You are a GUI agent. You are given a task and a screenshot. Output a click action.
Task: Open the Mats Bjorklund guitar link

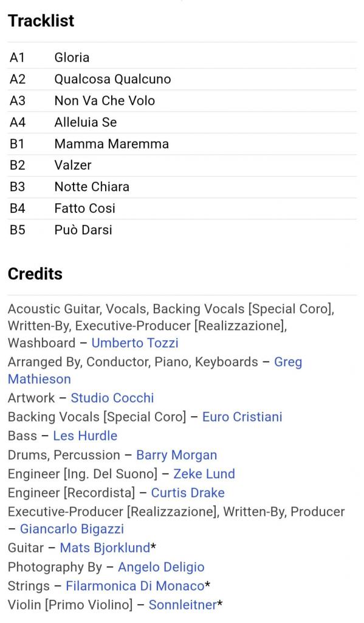click(x=105, y=548)
